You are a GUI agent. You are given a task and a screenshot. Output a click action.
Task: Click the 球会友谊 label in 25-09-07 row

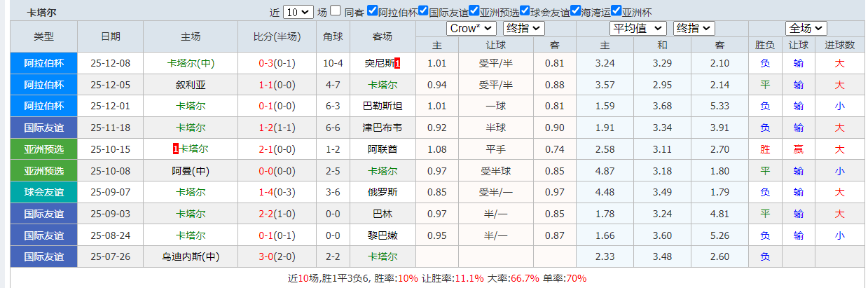43,192
